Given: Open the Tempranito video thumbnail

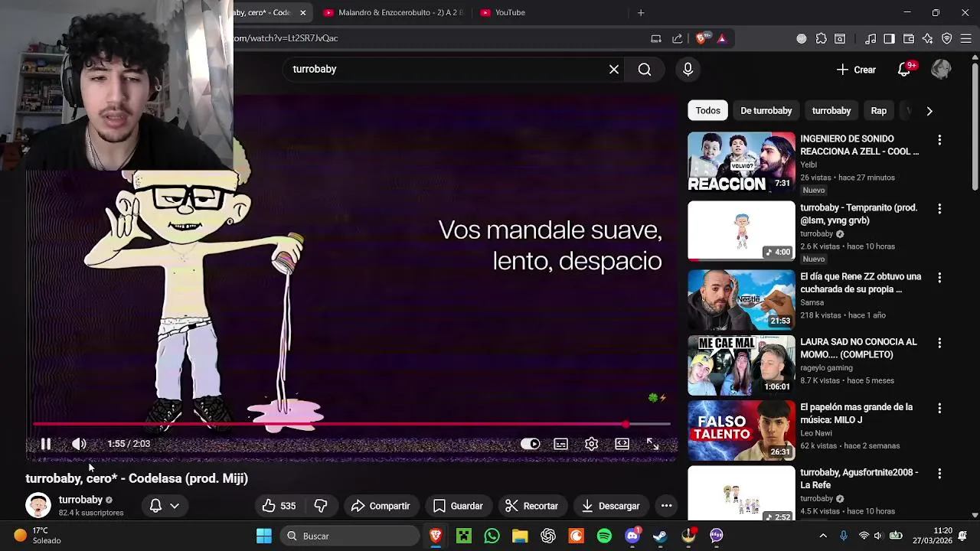Looking at the screenshot, I should click(x=741, y=230).
